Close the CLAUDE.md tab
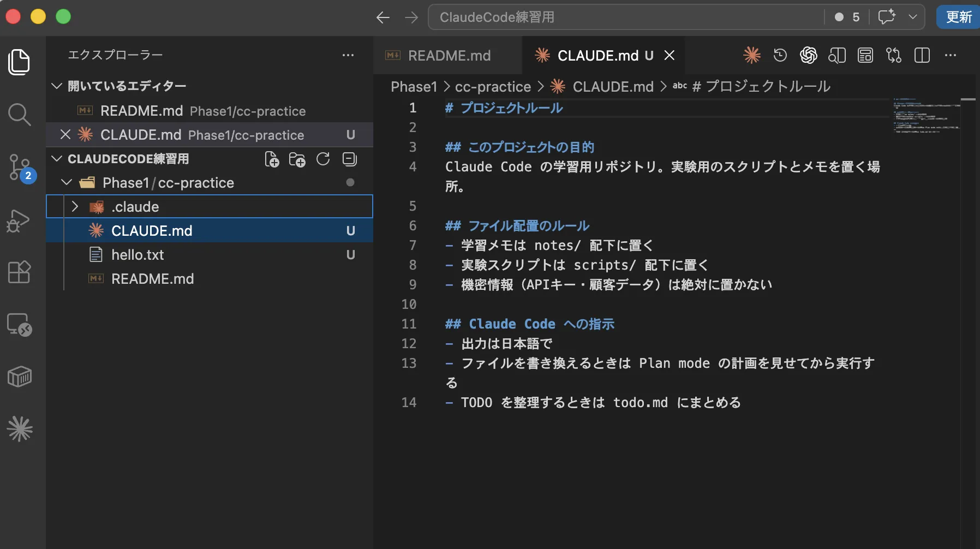The height and width of the screenshot is (549, 980). 670,55
